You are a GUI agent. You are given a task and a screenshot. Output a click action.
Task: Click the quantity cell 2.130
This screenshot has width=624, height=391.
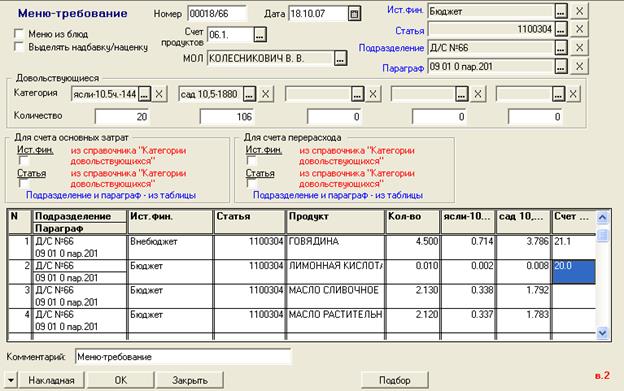coord(413,296)
